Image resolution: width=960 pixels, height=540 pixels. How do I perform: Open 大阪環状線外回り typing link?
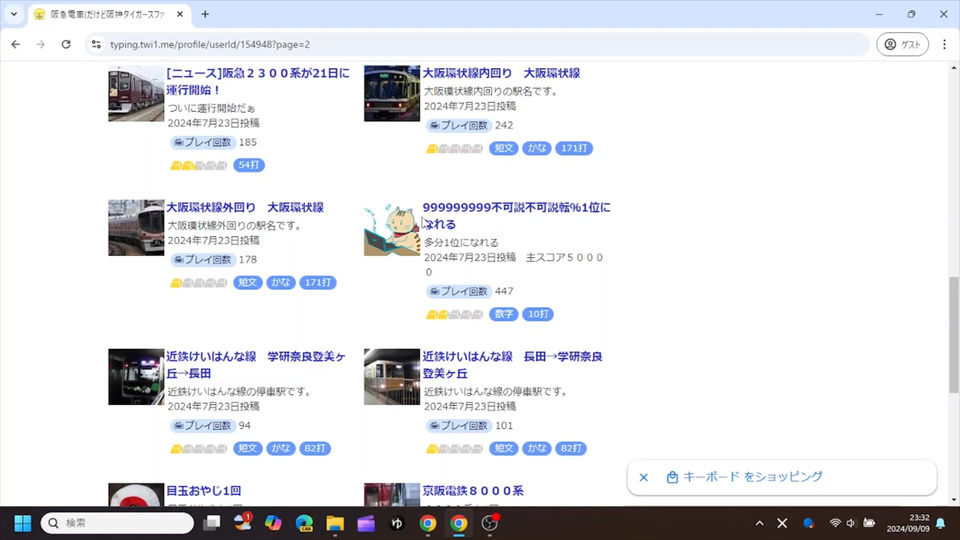tap(245, 207)
